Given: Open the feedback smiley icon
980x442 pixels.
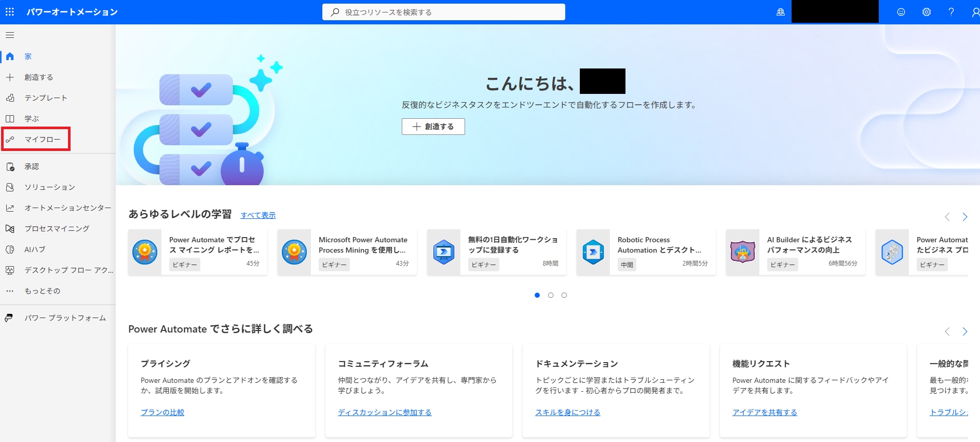Looking at the screenshot, I should coord(901,12).
